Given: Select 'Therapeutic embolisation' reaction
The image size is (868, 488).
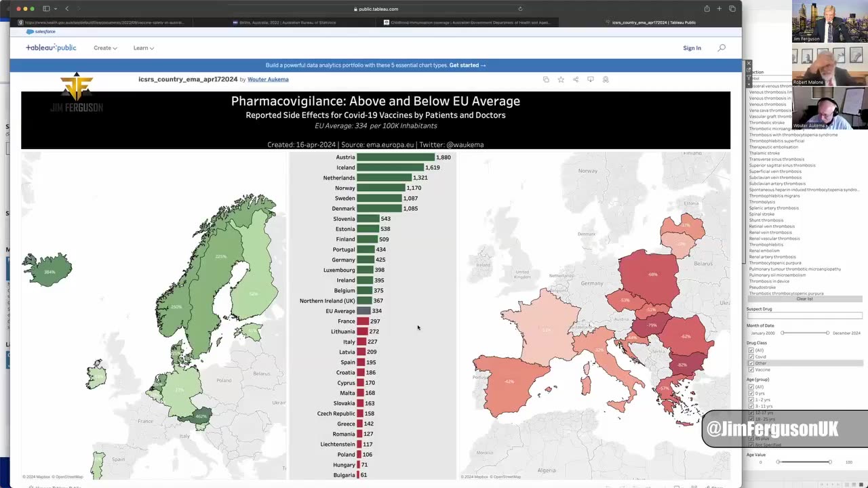Looking at the screenshot, I should coord(774,147).
